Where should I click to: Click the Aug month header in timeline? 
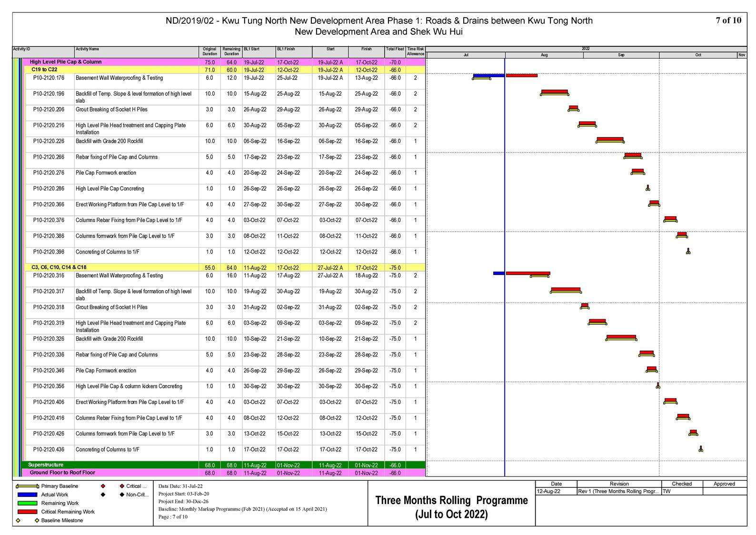(544, 55)
